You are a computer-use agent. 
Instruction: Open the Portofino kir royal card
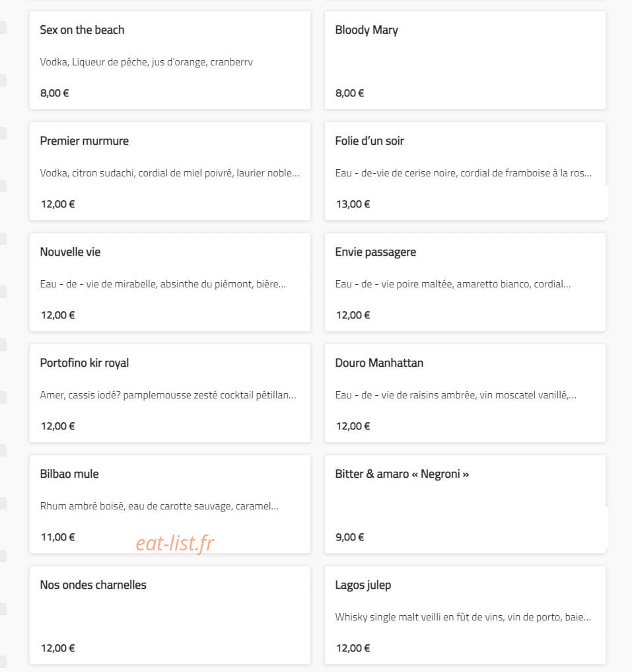170,393
